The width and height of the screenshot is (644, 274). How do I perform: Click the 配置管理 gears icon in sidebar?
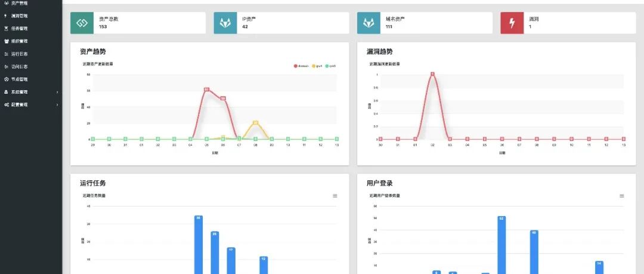pos(7,105)
